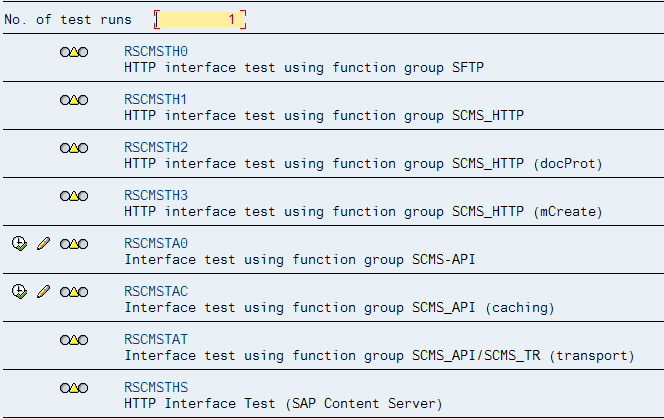Open the RSCMSTA0 SCMS-API test link
This screenshot has height=419, width=664.
click(x=156, y=243)
